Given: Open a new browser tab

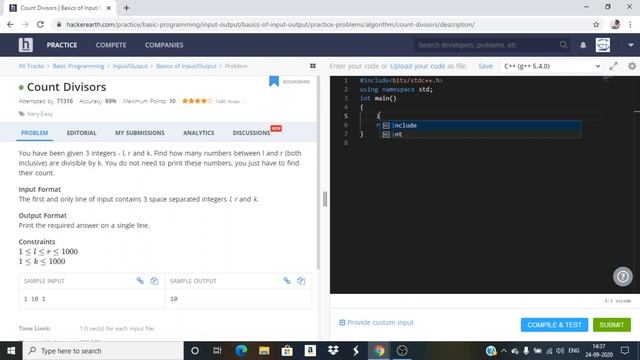Looking at the screenshot, I should coord(127,8).
